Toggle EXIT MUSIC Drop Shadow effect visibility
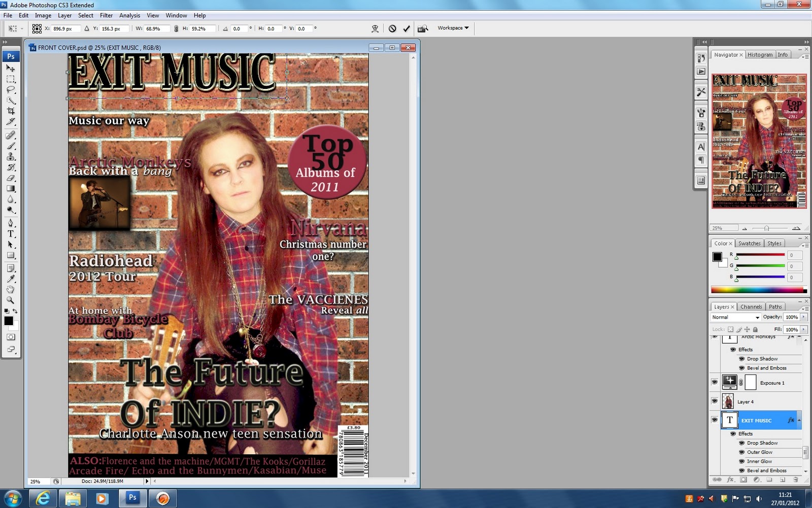This screenshot has height=508, width=812. tap(741, 443)
